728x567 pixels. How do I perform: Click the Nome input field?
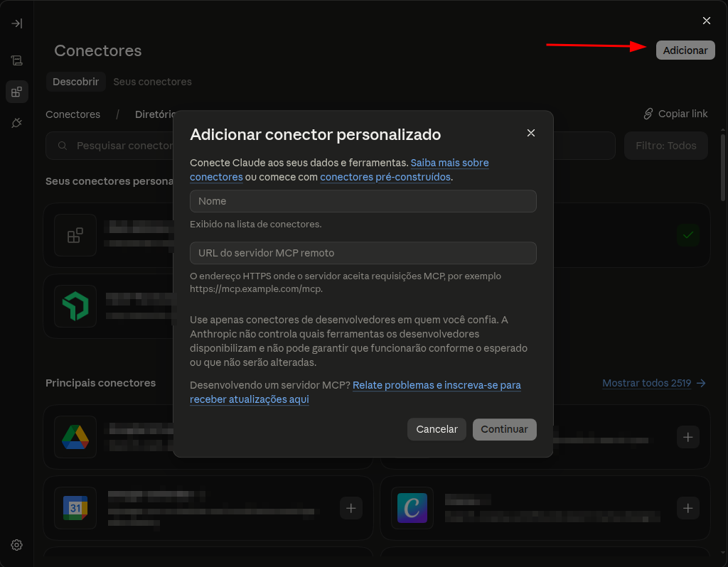pos(363,201)
